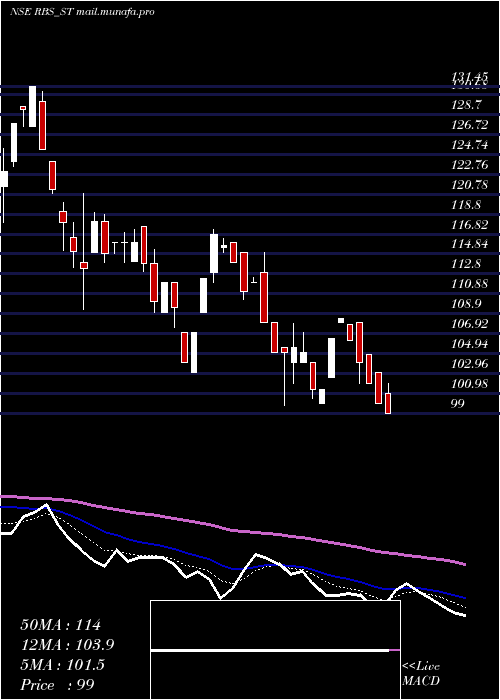Viewport: 500px width, 700px height.
Task: Select the 120.78 price axis label
Action: point(470,185)
